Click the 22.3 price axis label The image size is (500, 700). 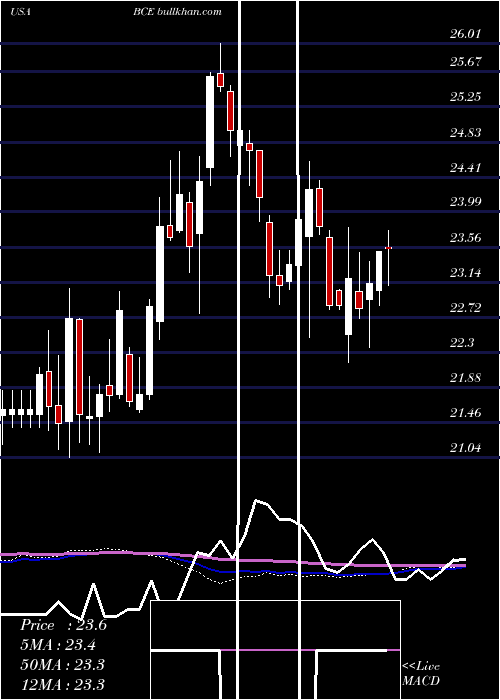(462, 342)
